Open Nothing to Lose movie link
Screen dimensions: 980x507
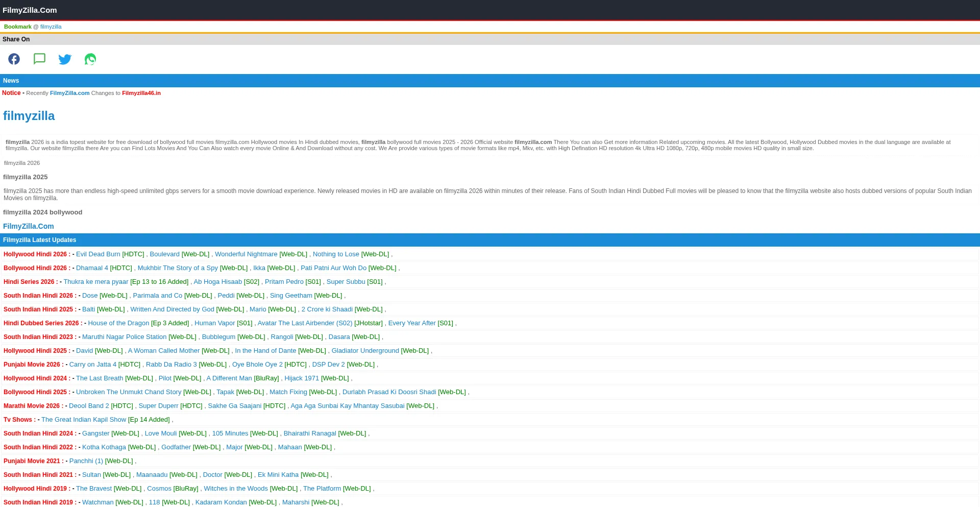point(336,254)
